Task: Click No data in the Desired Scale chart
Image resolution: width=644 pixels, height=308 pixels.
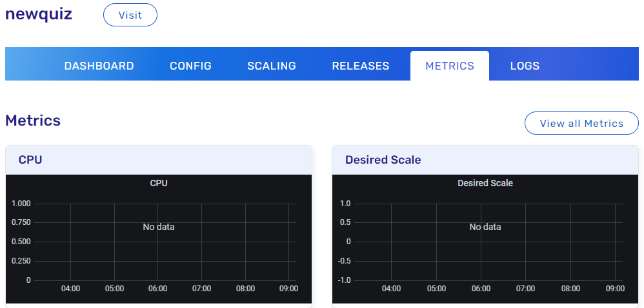Action: coord(485,227)
